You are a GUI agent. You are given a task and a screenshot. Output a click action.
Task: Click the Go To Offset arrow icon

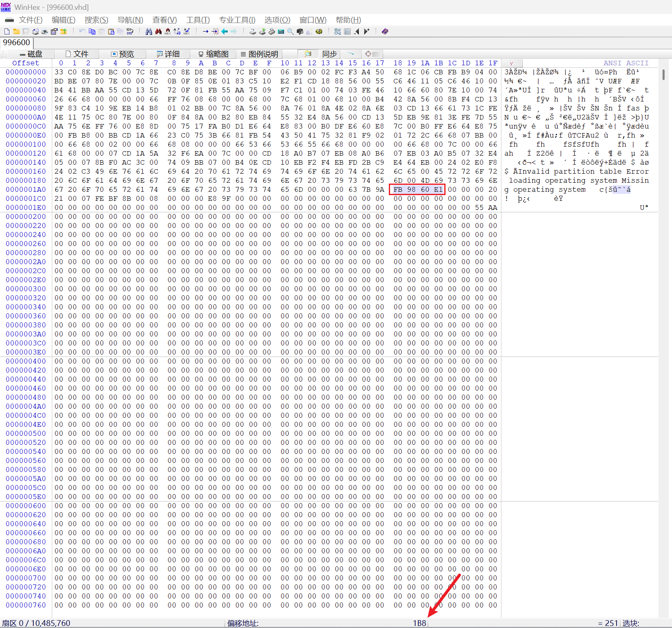pos(206,32)
